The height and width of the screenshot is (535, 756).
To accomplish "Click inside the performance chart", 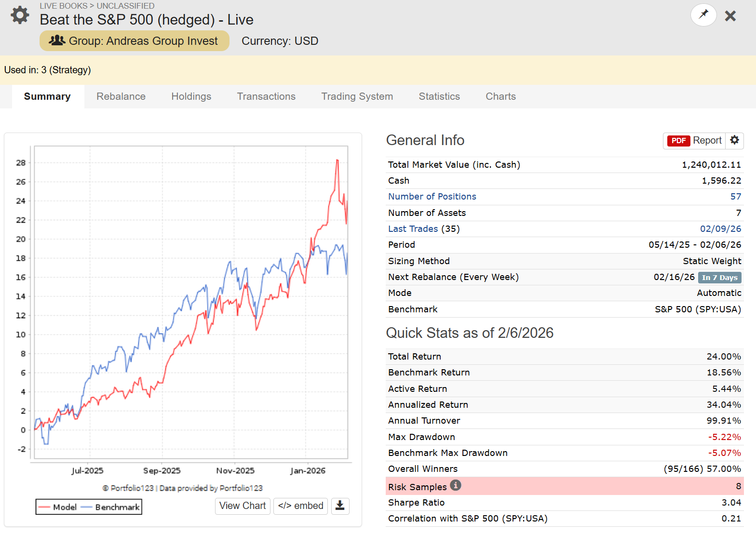I will coord(190,302).
